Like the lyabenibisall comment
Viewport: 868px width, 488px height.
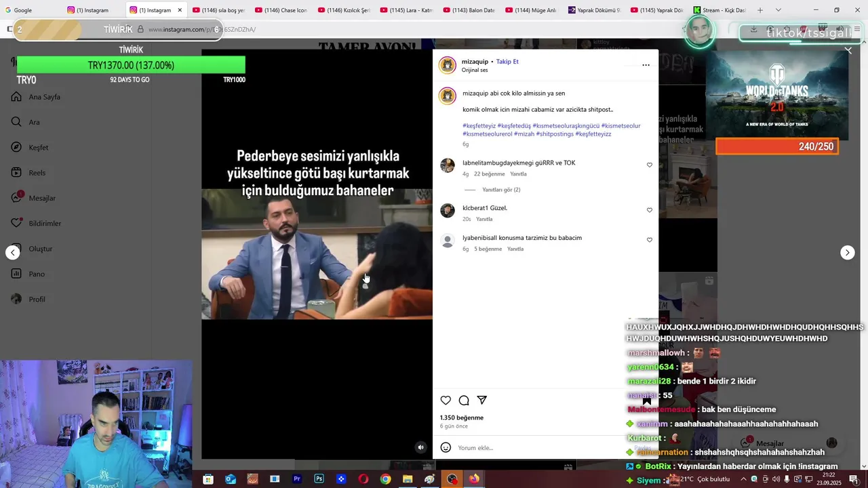tap(650, 240)
